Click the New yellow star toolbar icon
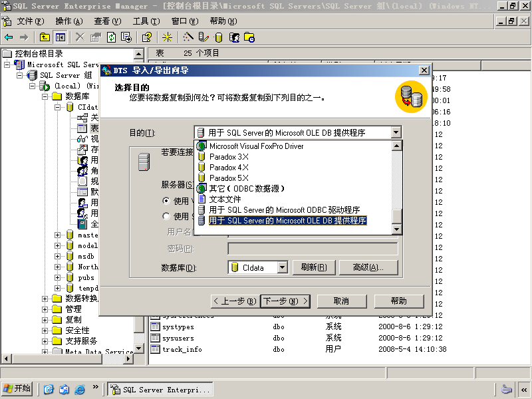532x399 pixels. point(167,37)
